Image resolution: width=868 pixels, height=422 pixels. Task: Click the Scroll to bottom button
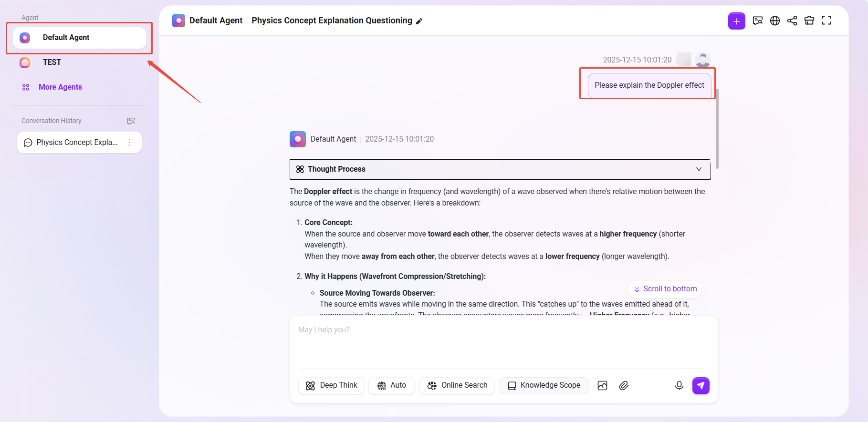[x=666, y=289]
